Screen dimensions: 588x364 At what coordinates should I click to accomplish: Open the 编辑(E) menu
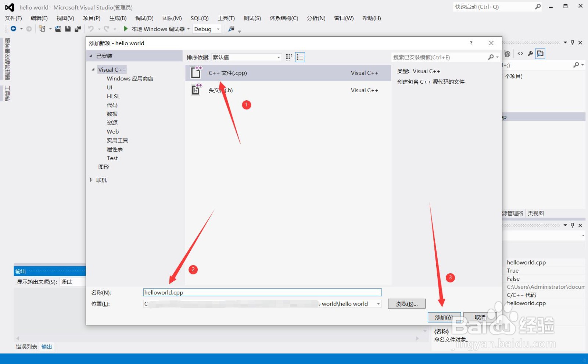(x=39, y=18)
